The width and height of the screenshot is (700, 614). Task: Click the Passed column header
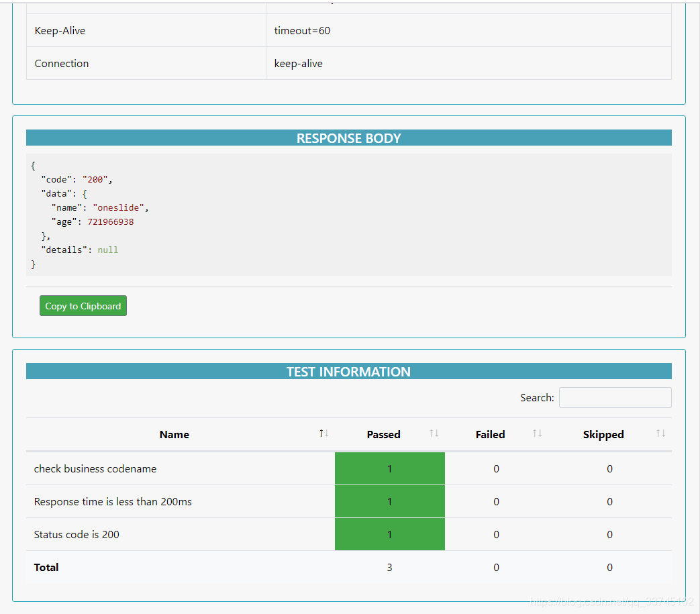point(383,435)
